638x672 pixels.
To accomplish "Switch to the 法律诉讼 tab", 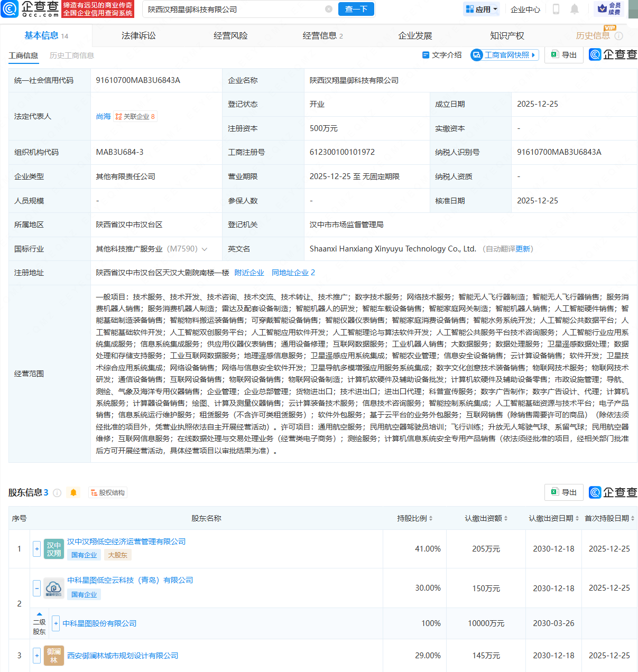I will point(138,36).
